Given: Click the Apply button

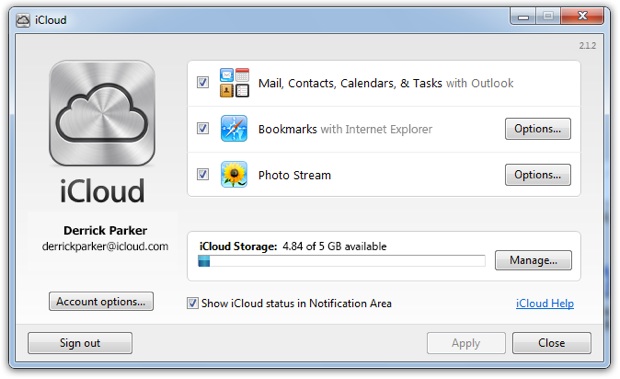Looking at the screenshot, I should point(466,343).
